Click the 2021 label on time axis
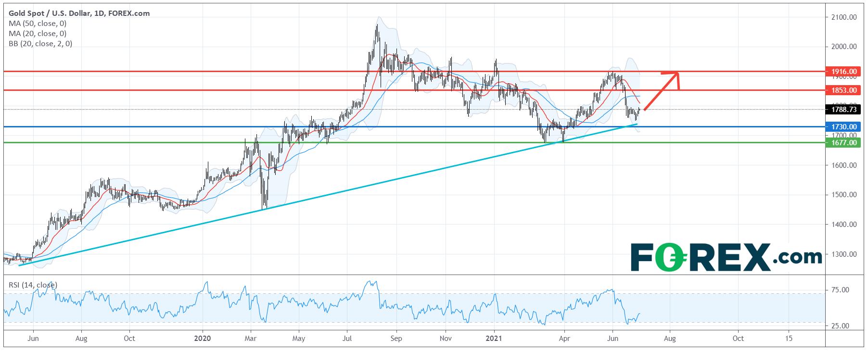Viewport: 868px width, 351px height. [x=495, y=338]
